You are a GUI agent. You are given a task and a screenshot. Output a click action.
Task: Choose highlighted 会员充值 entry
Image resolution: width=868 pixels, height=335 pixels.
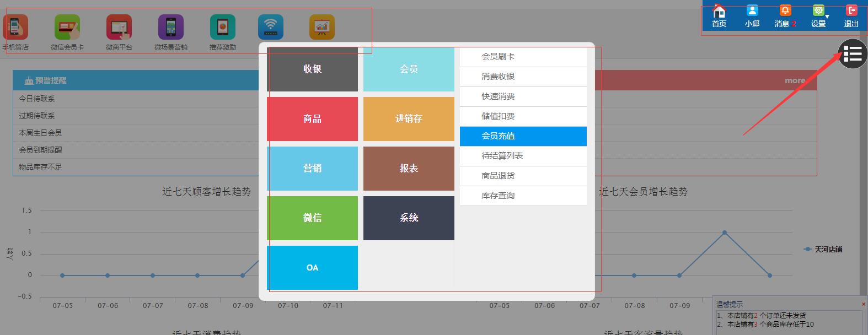pos(523,136)
